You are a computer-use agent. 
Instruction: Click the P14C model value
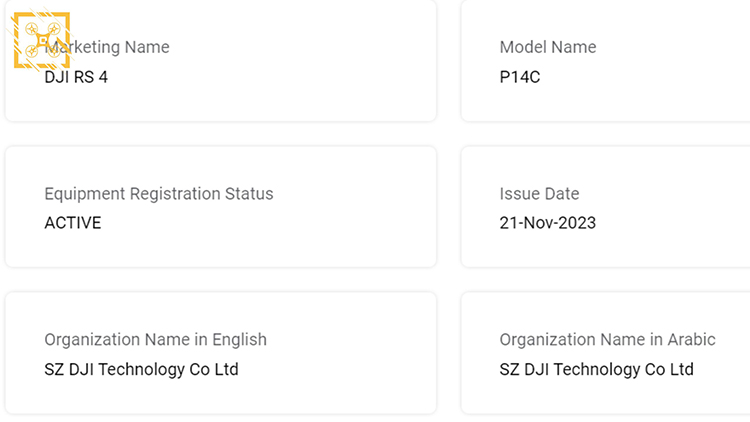519,77
